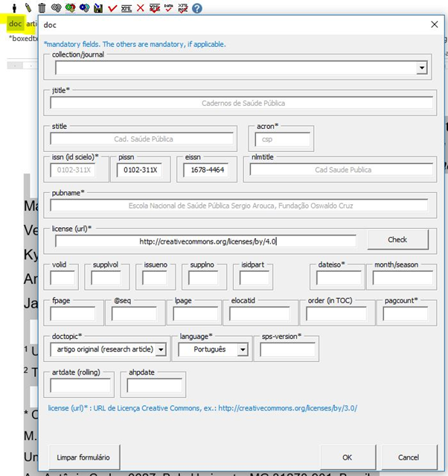Click the pubname input field

coord(240,206)
